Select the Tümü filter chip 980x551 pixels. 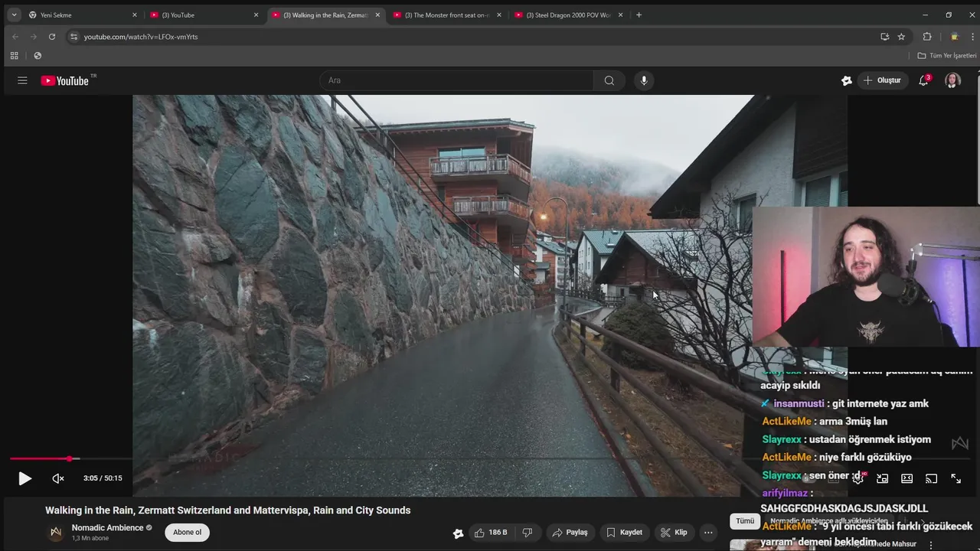(x=745, y=521)
